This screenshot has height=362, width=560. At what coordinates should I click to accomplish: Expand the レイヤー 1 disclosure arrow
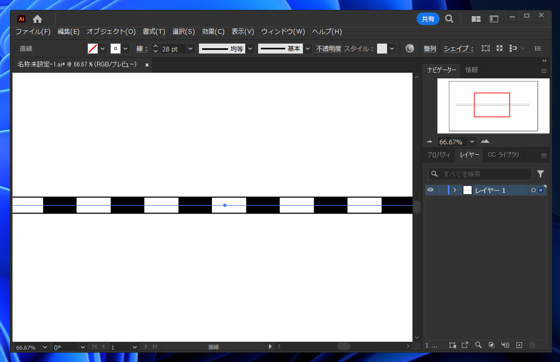tap(455, 190)
